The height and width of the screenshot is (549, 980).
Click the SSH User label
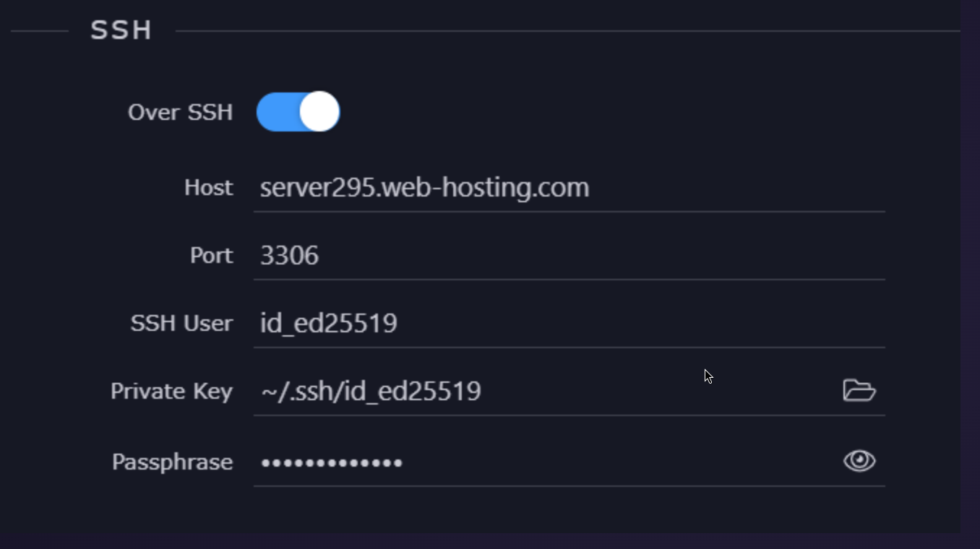pos(181,324)
